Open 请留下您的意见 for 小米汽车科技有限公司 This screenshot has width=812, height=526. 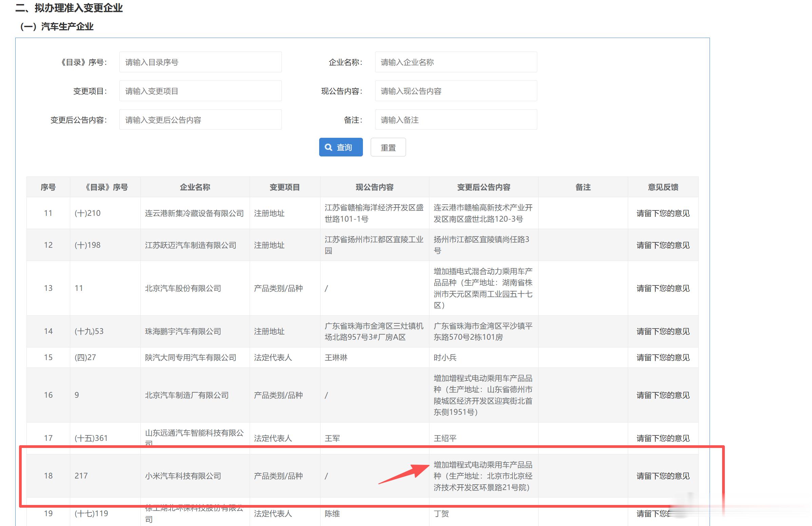coord(663,476)
